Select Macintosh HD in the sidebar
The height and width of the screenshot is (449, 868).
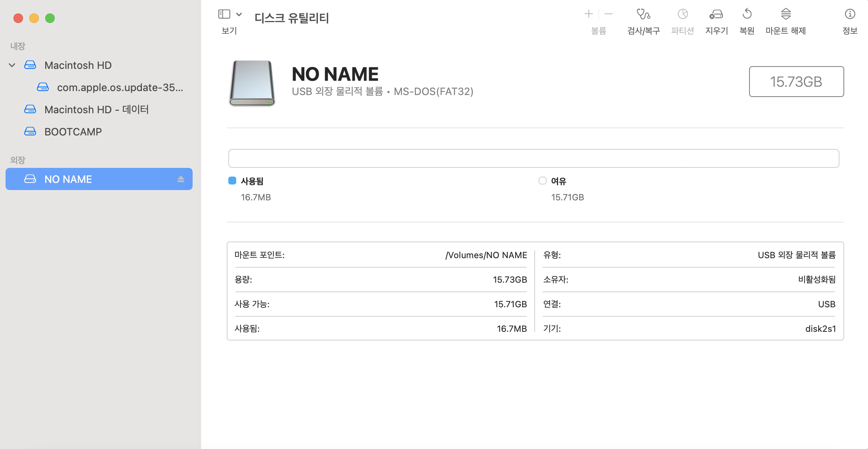coord(78,65)
